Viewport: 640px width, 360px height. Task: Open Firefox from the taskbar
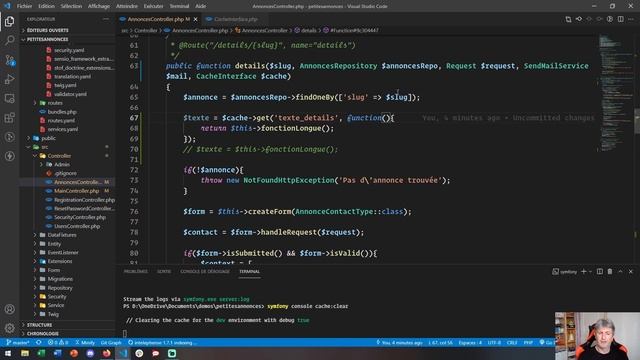click(x=107, y=353)
